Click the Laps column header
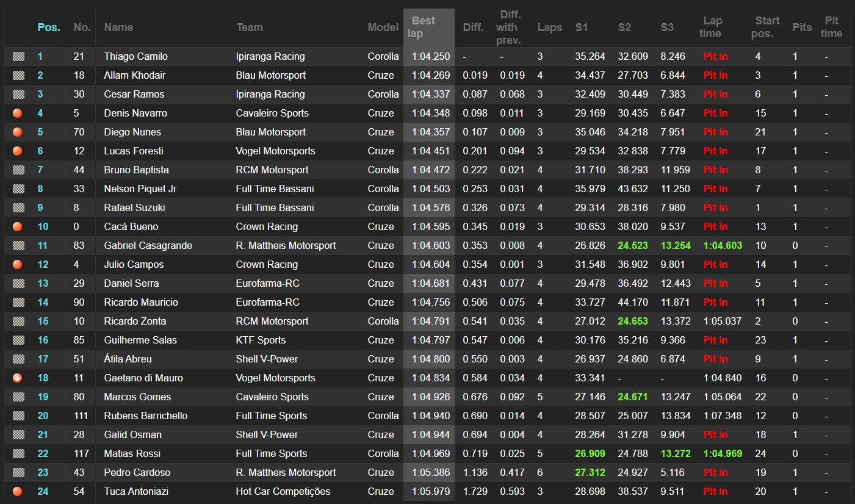Screen dimensions: 855x504 (549, 27)
